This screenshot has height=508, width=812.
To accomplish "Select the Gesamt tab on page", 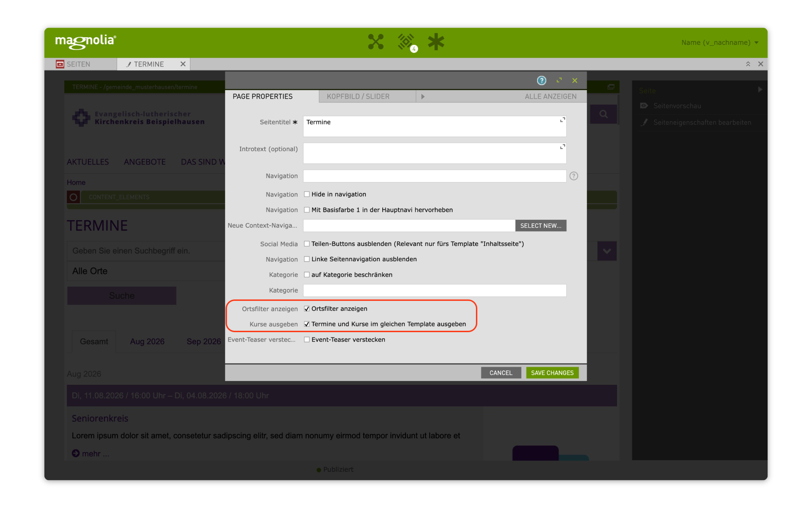I will (x=94, y=342).
